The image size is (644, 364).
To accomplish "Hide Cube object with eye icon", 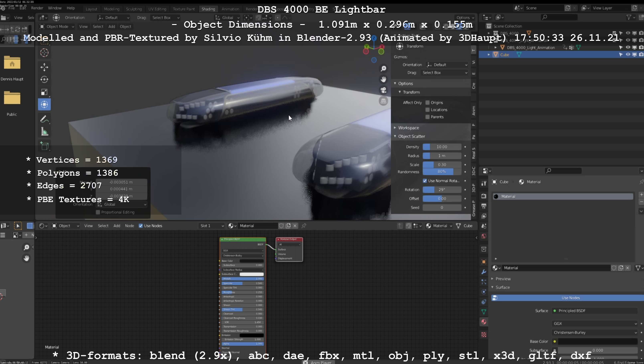I will [x=628, y=54].
